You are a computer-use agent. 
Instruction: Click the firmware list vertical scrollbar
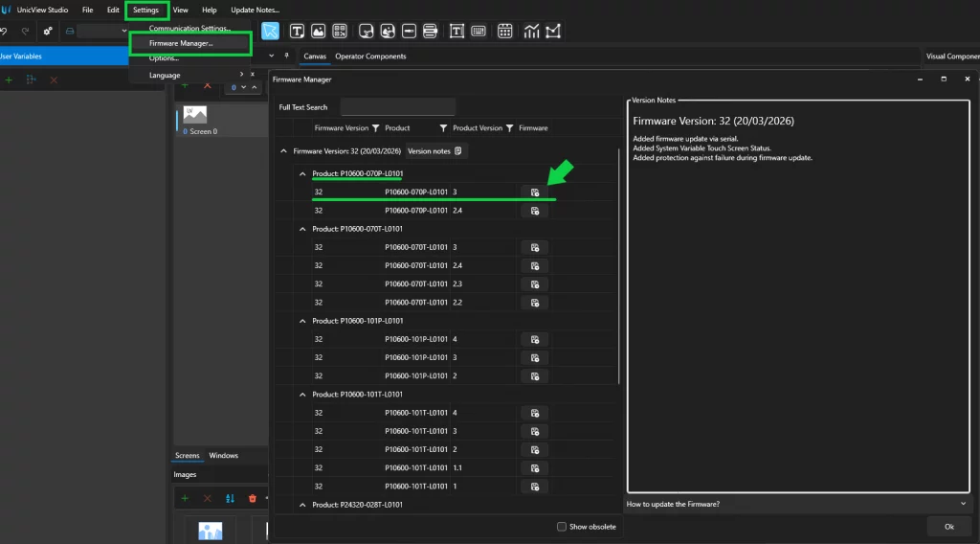click(x=619, y=265)
